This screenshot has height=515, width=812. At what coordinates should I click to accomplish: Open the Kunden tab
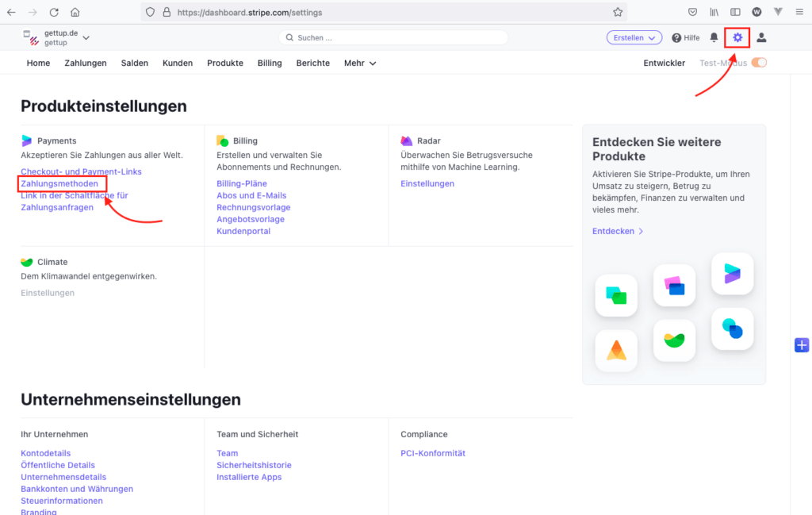(x=178, y=63)
